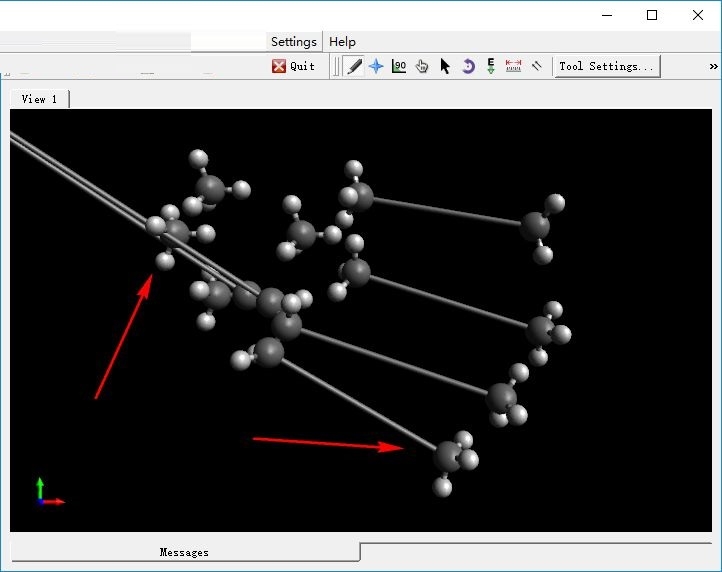Enable the Auto Rotate tool
Image resolution: width=722 pixels, height=572 pixels.
pos(468,66)
